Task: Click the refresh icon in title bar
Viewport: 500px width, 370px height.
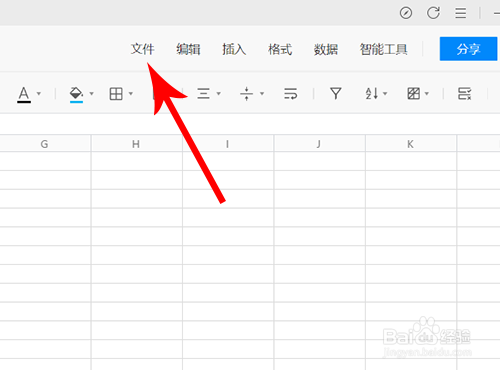Action: coord(433,13)
